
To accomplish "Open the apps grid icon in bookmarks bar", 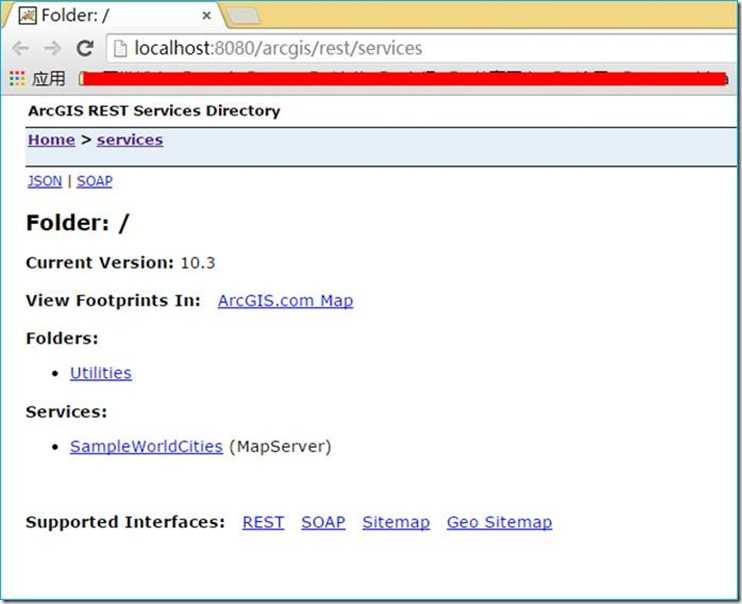I will click(x=17, y=79).
